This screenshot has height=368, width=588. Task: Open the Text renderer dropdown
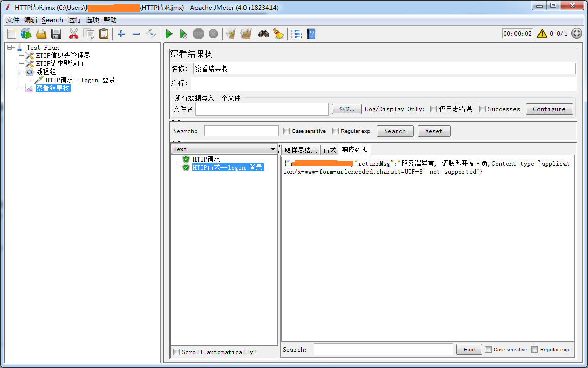point(224,149)
